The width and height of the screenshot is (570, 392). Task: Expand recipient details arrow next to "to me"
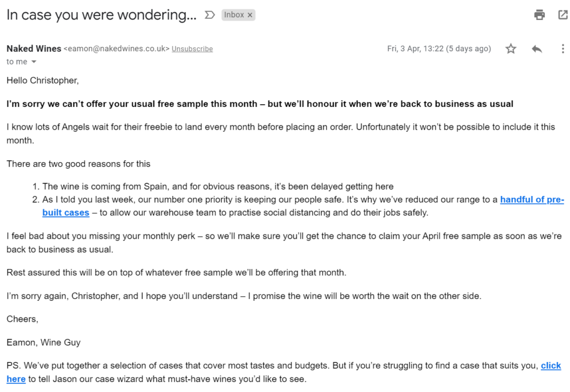point(33,62)
